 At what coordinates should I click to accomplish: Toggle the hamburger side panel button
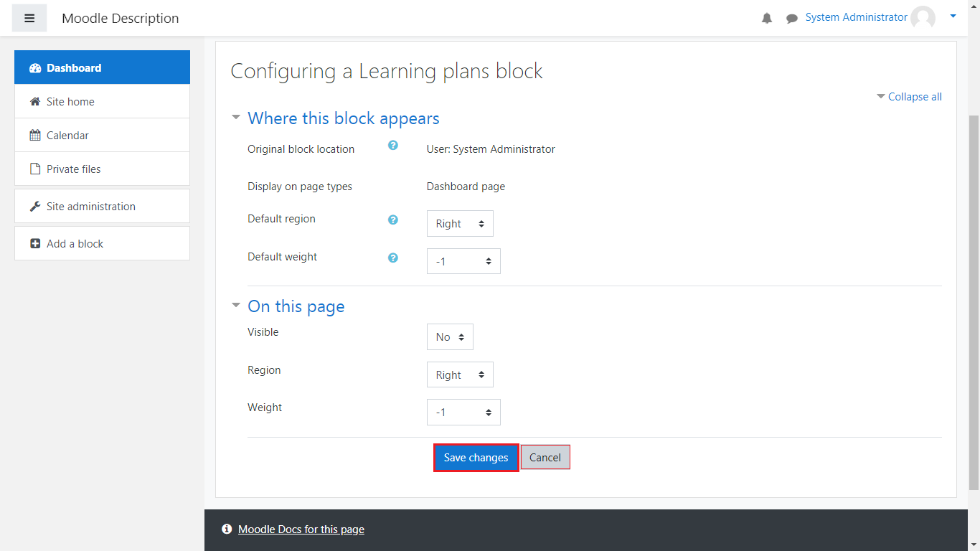(x=29, y=18)
